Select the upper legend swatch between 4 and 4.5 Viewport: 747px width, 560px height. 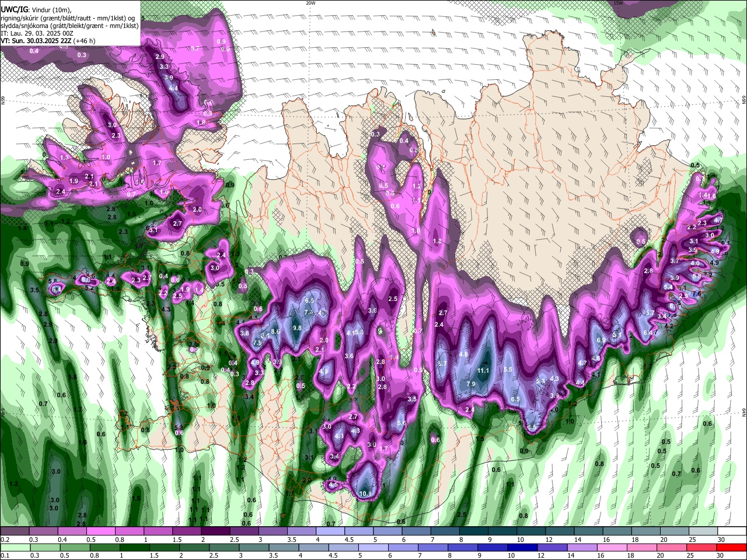330,531
